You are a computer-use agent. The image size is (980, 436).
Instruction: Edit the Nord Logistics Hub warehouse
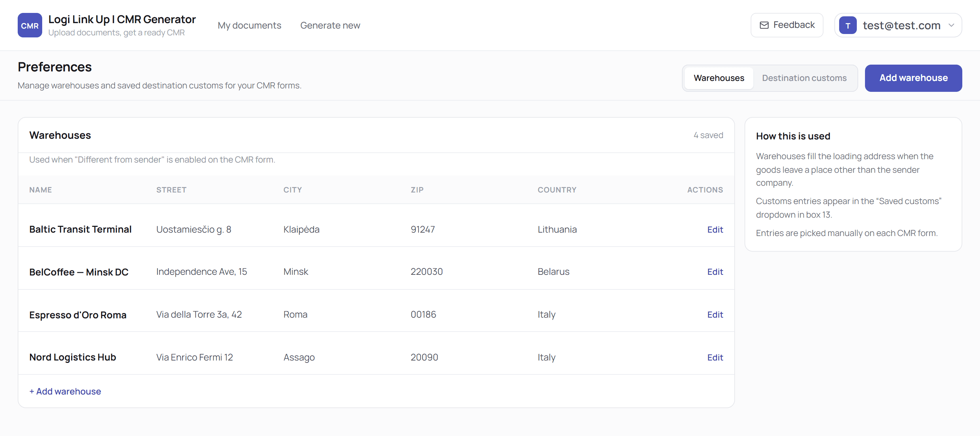click(715, 358)
